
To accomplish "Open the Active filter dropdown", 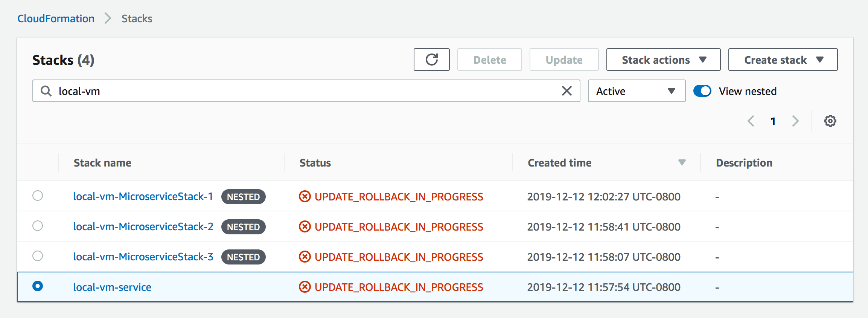I will [x=636, y=91].
